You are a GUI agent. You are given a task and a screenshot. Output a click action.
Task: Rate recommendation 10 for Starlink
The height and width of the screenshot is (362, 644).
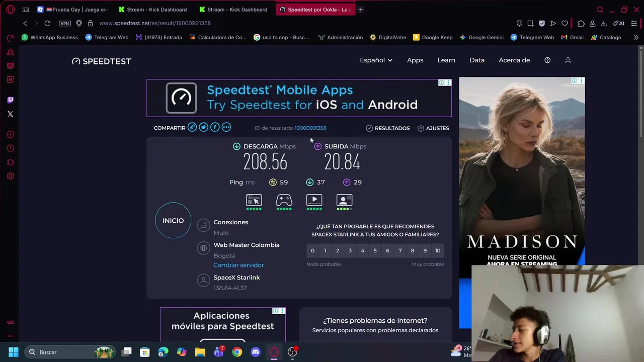438,250
